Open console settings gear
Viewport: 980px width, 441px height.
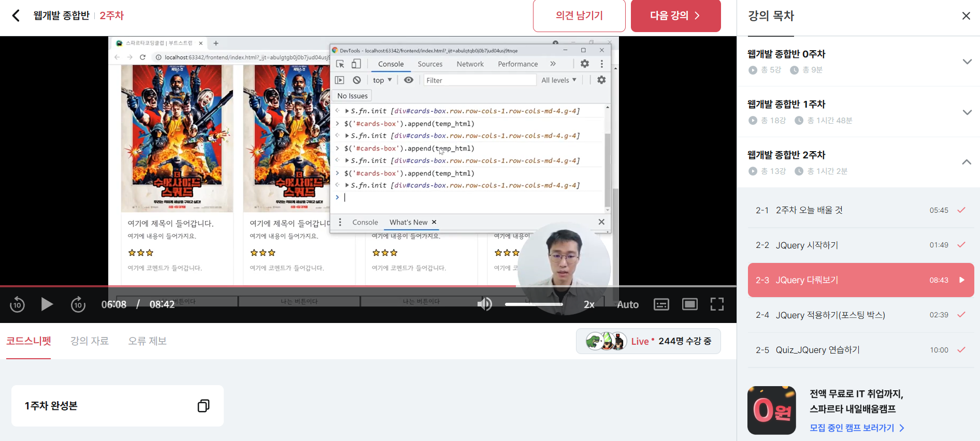601,80
